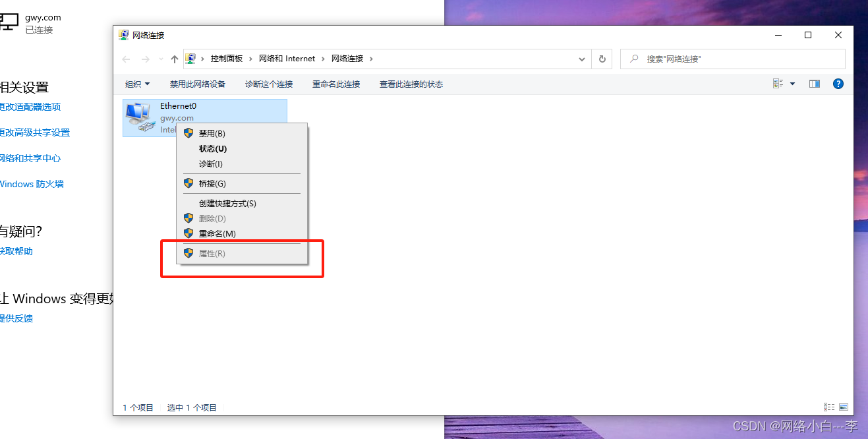Click the 搜索"网络连接" search box
Screen dimensions: 868x439
click(732, 59)
